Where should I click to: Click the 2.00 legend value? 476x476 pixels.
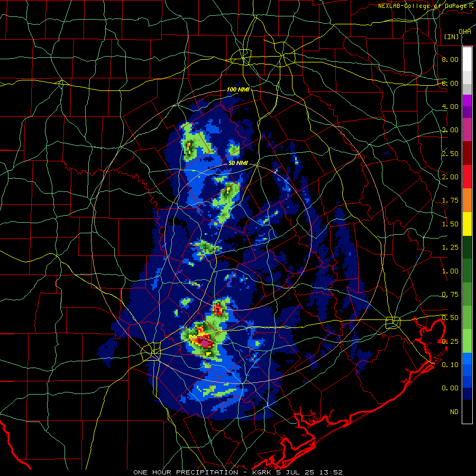point(450,177)
